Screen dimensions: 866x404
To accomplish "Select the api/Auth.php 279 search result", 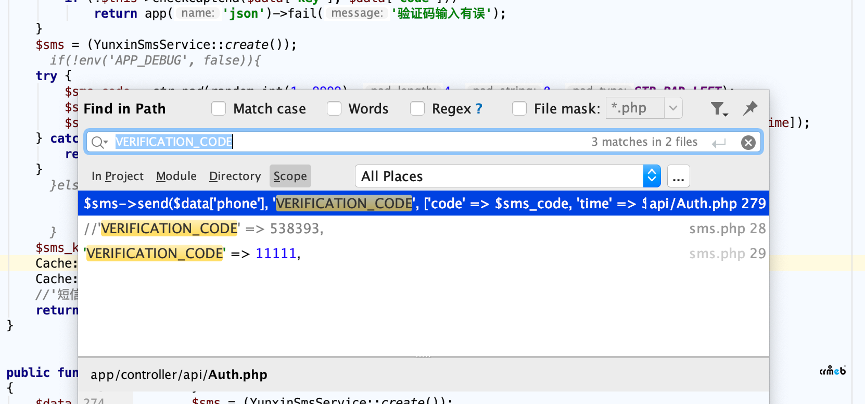I will pos(422,203).
